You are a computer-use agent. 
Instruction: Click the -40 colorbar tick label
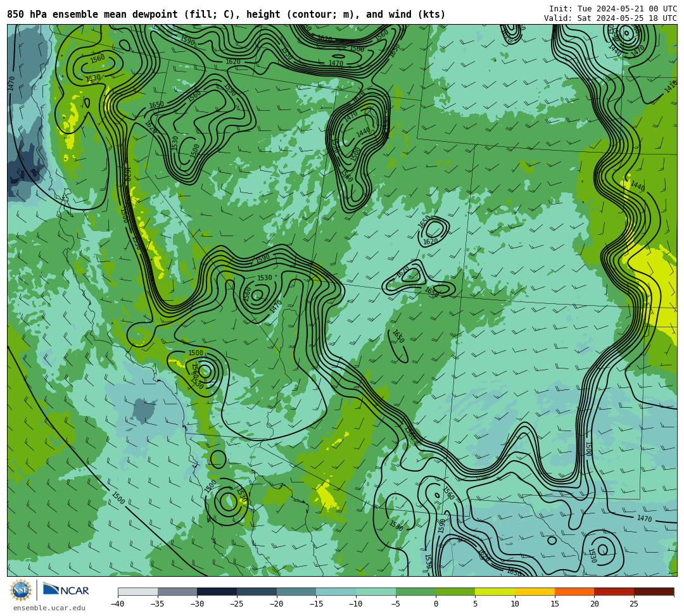118,604
